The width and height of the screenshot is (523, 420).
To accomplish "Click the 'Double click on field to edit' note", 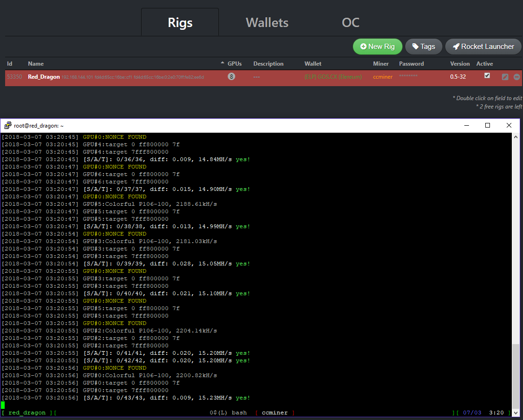I will click(x=487, y=98).
